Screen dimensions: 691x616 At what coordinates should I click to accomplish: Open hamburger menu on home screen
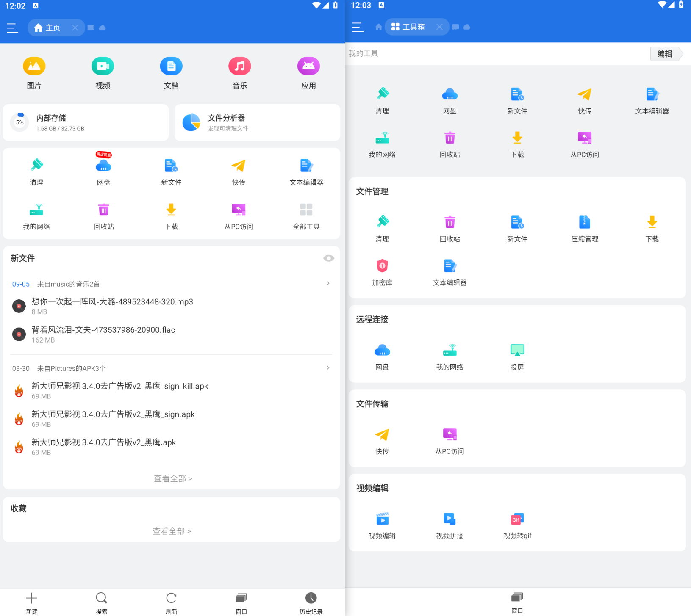12,28
